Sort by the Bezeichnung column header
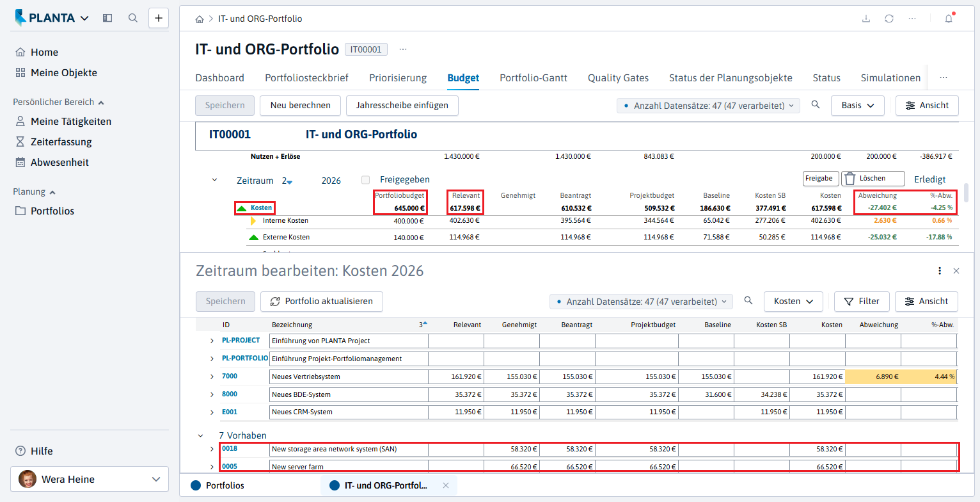 point(292,325)
